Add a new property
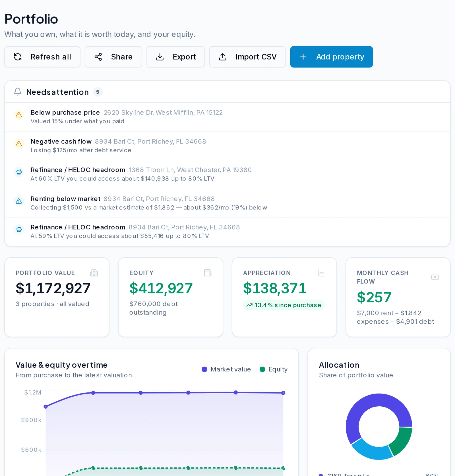This screenshot has width=455, height=476. (332, 57)
